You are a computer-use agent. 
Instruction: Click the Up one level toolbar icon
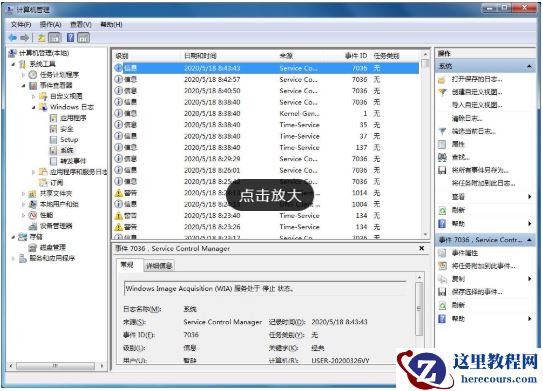click(x=41, y=37)
